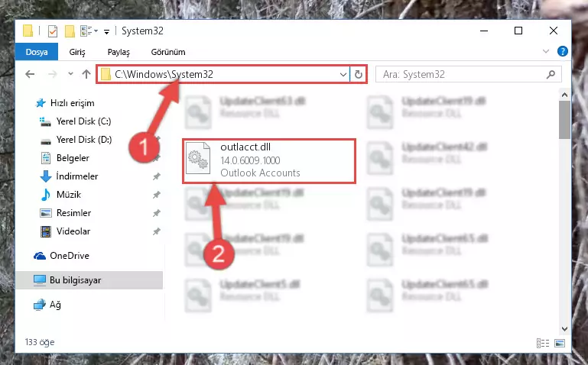Toggle pin next to Müzik

157,195
